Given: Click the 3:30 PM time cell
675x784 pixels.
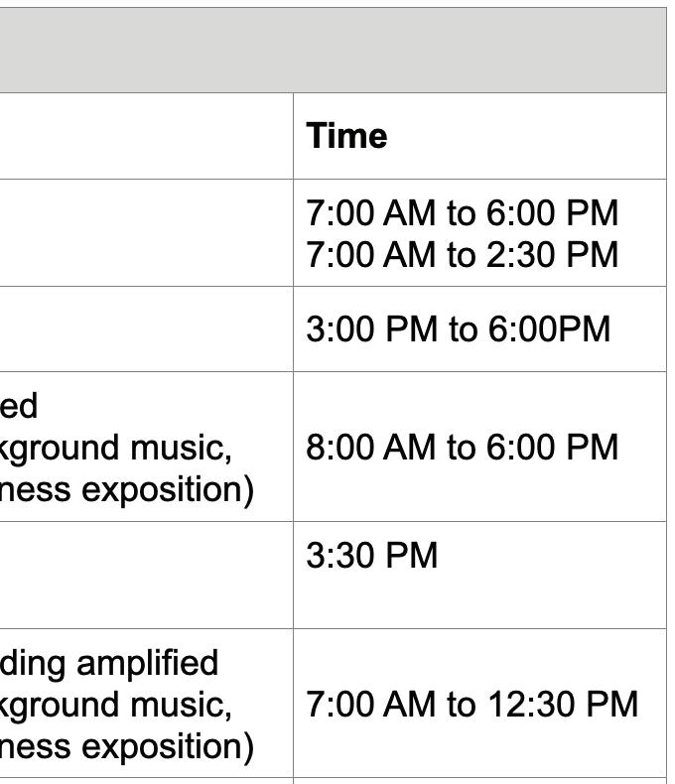Looking at the screenshot, I should [x=479, y=575].
